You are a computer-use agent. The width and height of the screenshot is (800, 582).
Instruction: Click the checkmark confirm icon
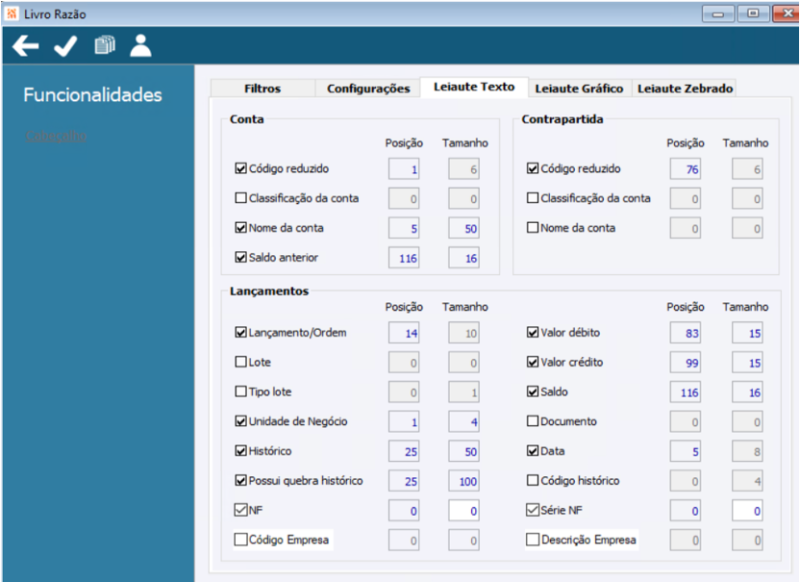point(65,45)
